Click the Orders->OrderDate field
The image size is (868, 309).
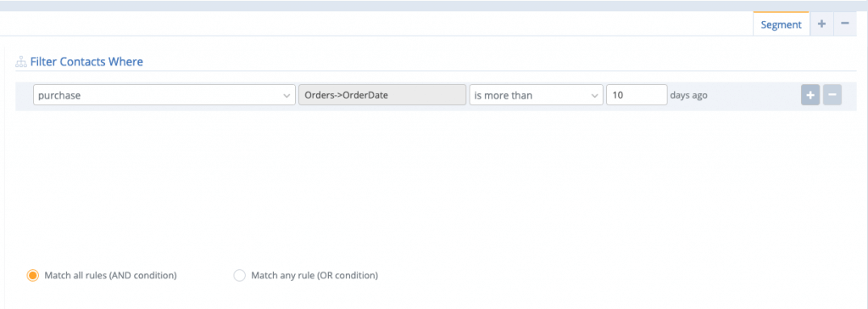point(382,95)
